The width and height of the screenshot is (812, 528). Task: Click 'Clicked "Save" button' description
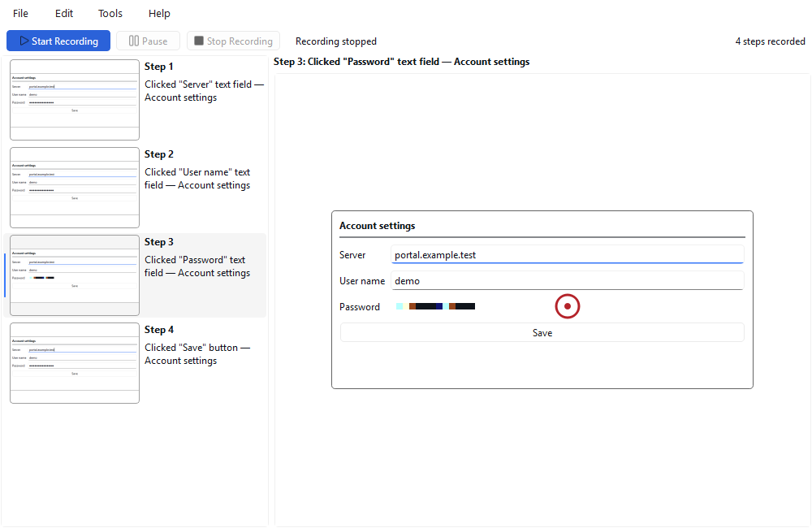click(197, 354)
